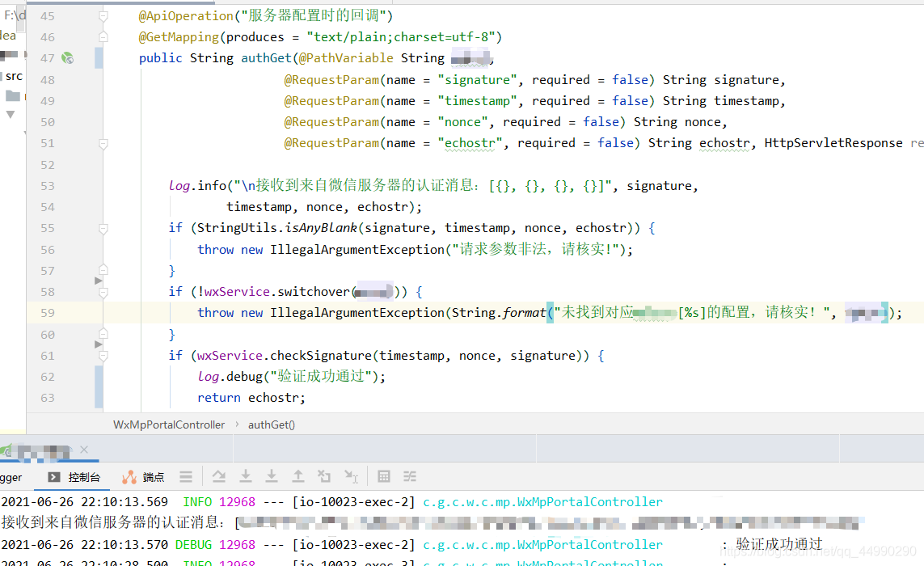Switch to the 端点 endpoints tab
This screenshot has height=566, width=924.
(143, 477)
